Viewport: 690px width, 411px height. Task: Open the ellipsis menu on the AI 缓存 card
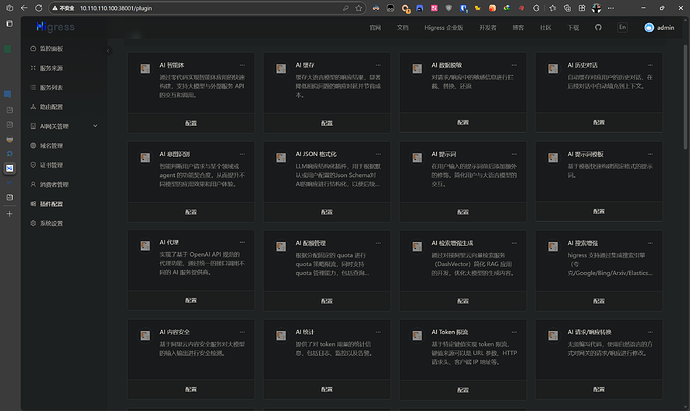click(378, 65)
